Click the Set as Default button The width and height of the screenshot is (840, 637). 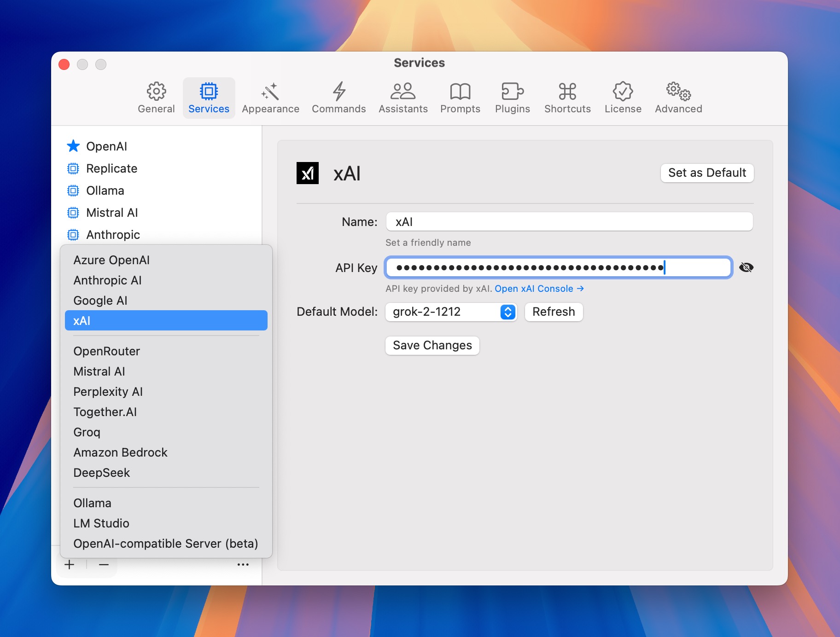(x=707, y=173)
